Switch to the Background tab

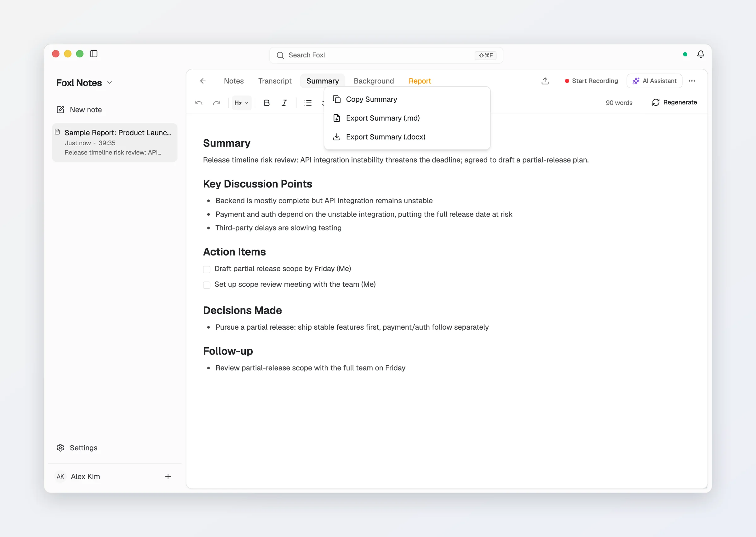[x=374, y=81]
